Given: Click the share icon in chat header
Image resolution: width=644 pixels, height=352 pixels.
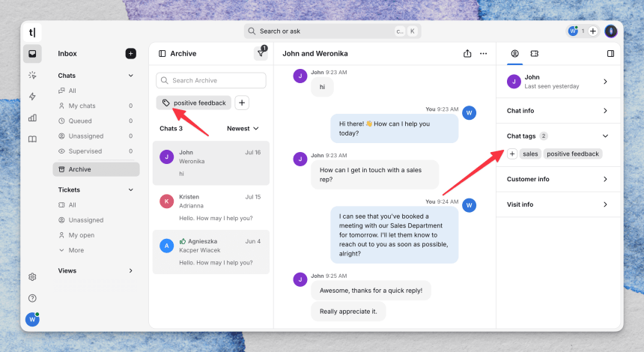Looking at the screenshot, I should click(467, 53).
